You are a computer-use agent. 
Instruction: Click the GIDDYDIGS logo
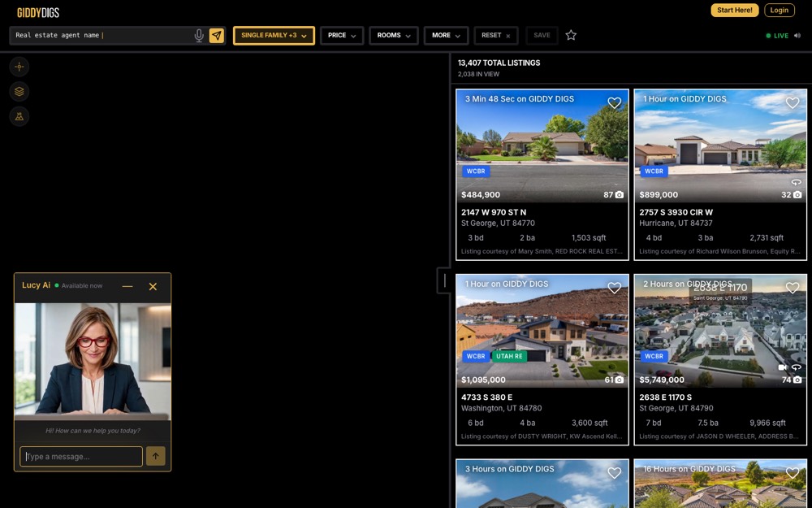(x=38, y=13)
